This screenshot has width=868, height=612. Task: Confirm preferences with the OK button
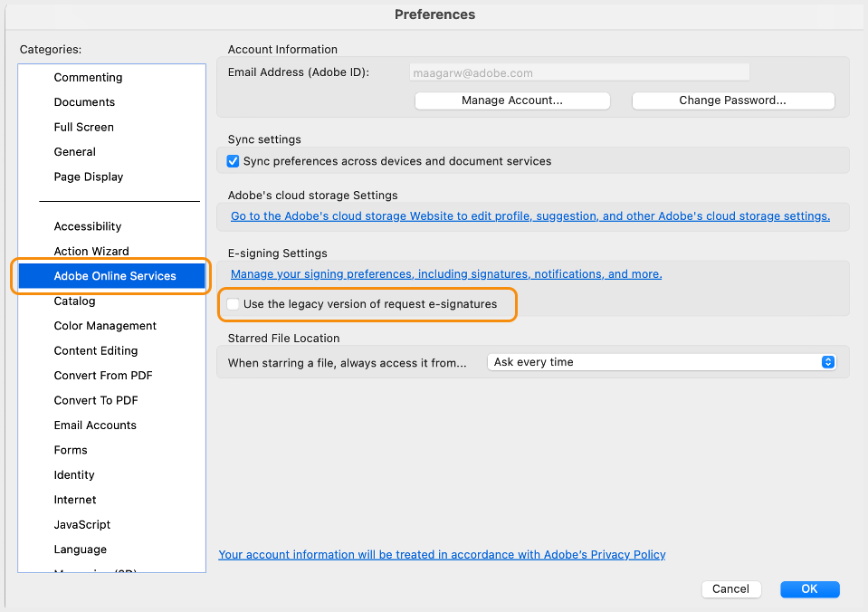[809, 588]
